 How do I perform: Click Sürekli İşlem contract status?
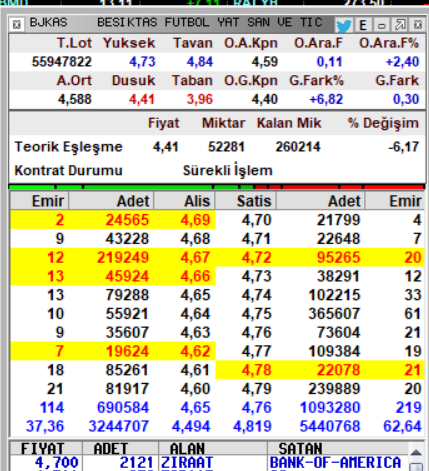click(228, 170)
